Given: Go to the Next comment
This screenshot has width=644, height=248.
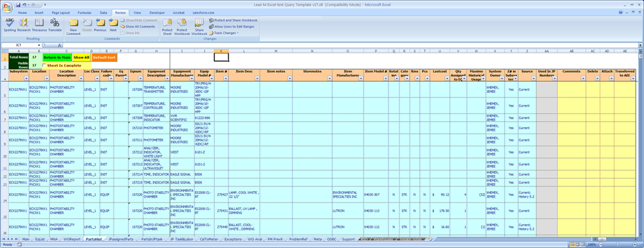Looking at the screenshot, I should click(x=113, y=25).
